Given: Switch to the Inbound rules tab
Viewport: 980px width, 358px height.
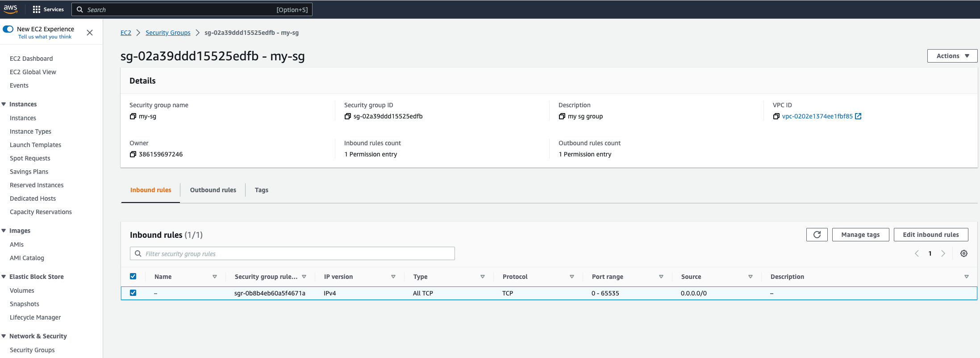Looking at the screenshot, I should [x=150, y=190].
